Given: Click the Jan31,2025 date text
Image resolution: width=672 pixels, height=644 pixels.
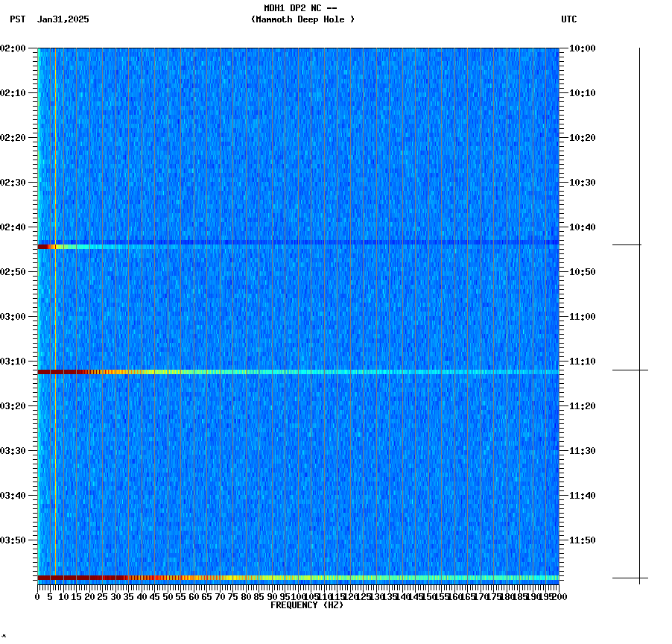Looking at the screenshot, I should tap(63, 20).
